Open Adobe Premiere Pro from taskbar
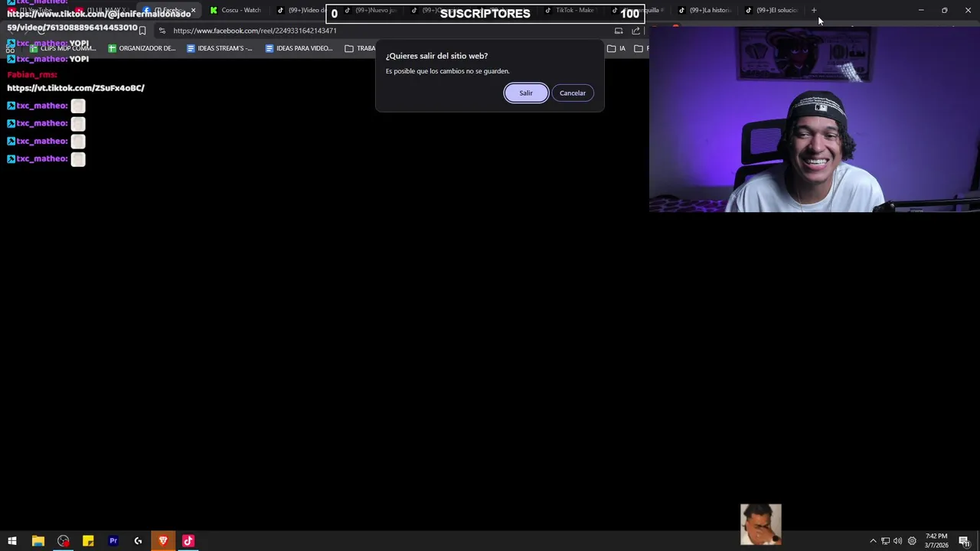The height and width of the screenshot is (551, 980). [113, 541]
